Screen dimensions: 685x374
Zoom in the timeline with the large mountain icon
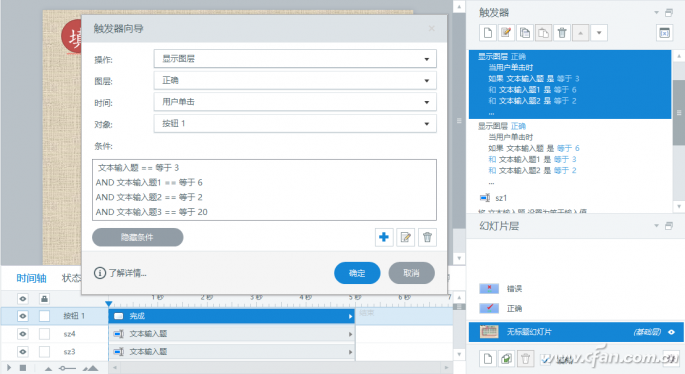pyautogui.click(x=90, y=368)
